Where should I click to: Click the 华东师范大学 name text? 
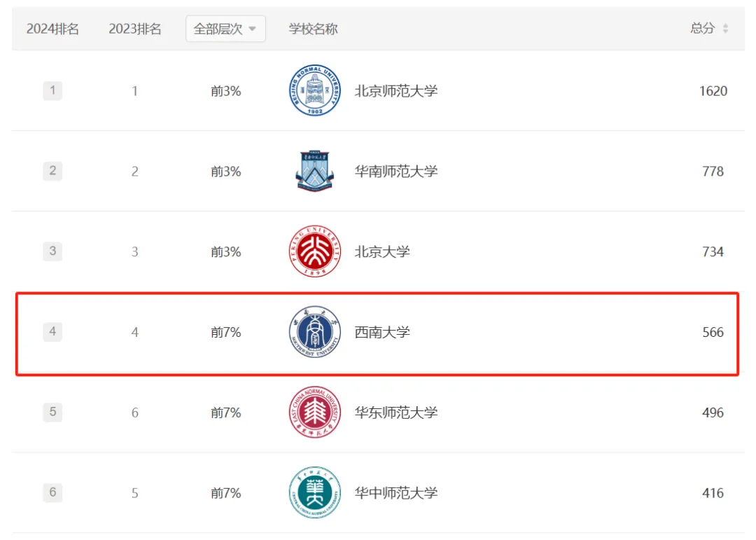tap(395, 413)
